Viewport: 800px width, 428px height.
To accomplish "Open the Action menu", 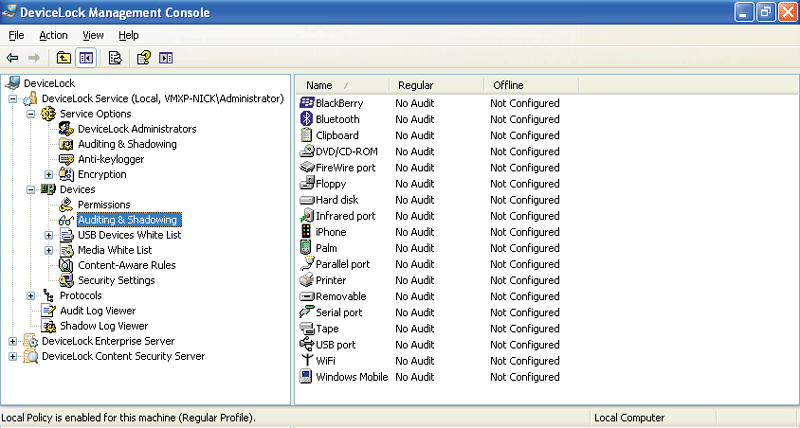I will click(54, 35).
